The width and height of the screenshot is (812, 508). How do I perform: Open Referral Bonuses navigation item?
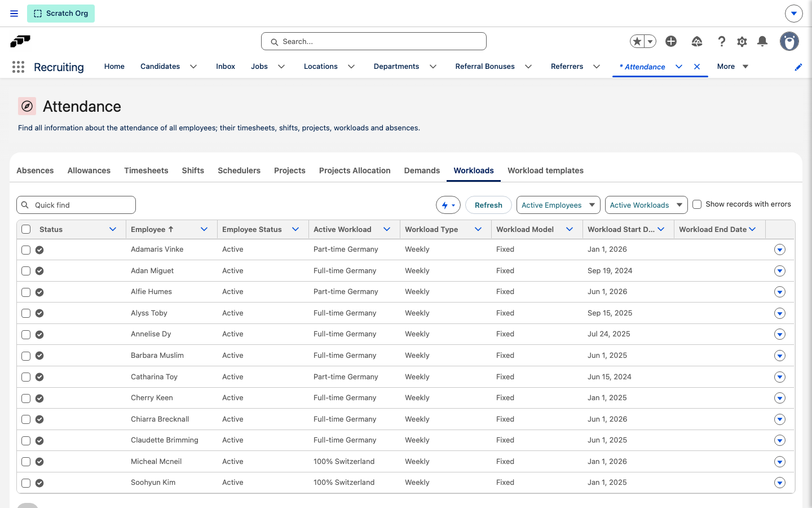[x=485, y=67]
